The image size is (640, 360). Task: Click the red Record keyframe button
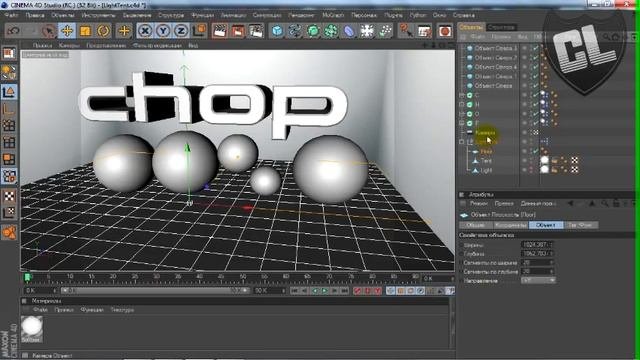point(358,291)
